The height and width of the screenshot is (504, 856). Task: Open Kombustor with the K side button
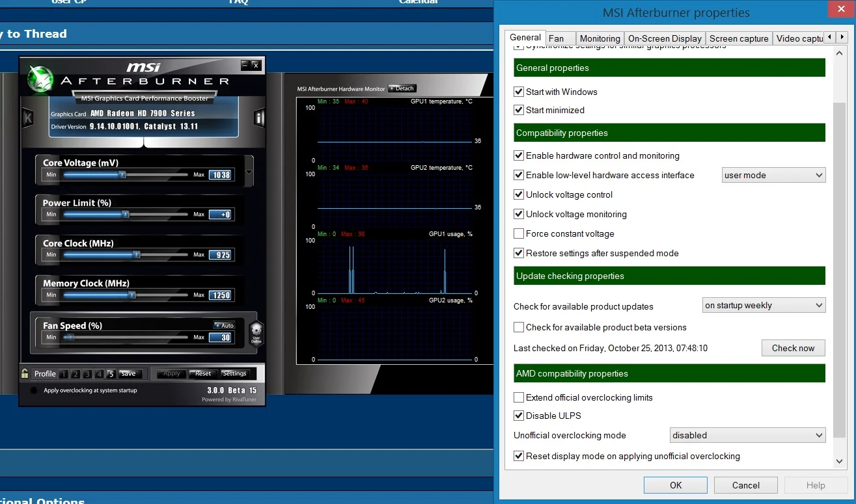point(27,118)
